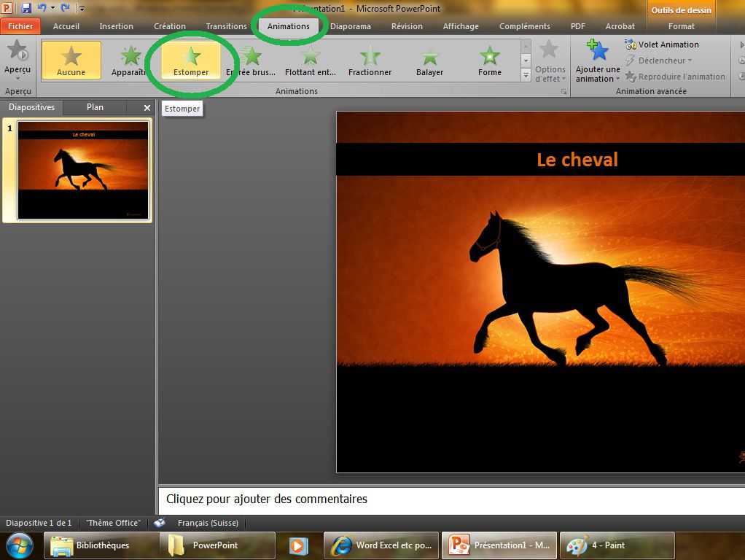Image resolution: width=745 pixels, height=560 pixels.
Task: Select the Estomper animation effect
Action: [191, 60]
